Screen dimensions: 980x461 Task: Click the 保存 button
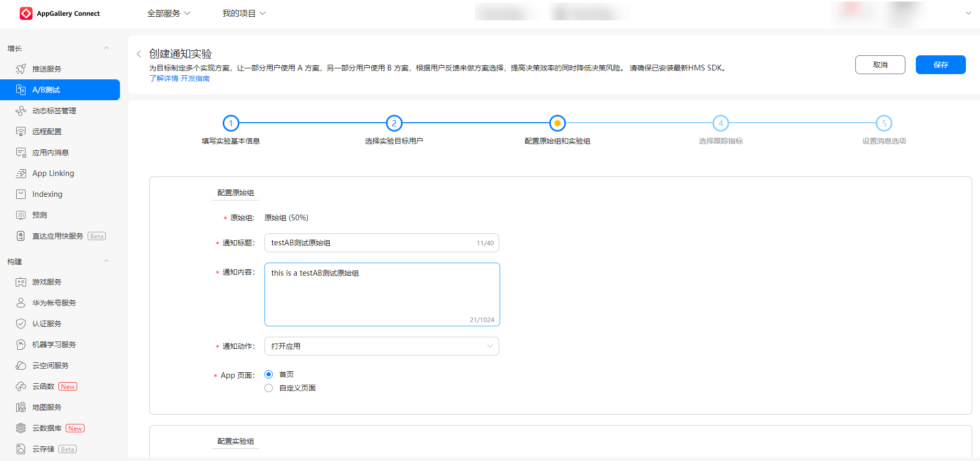tap(940, 65)
